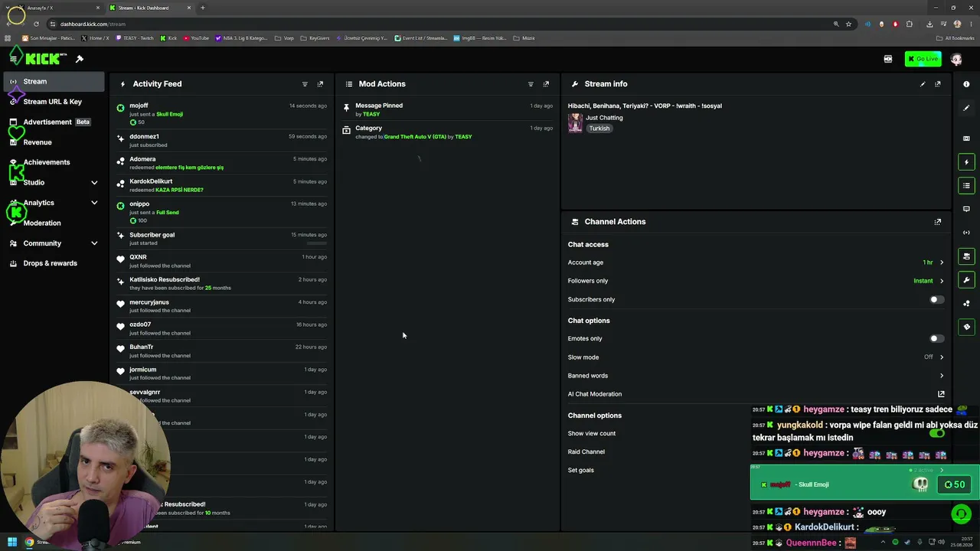Open Achievements page
The width and height of the screenshot is (980, 551).
point(54,162)
